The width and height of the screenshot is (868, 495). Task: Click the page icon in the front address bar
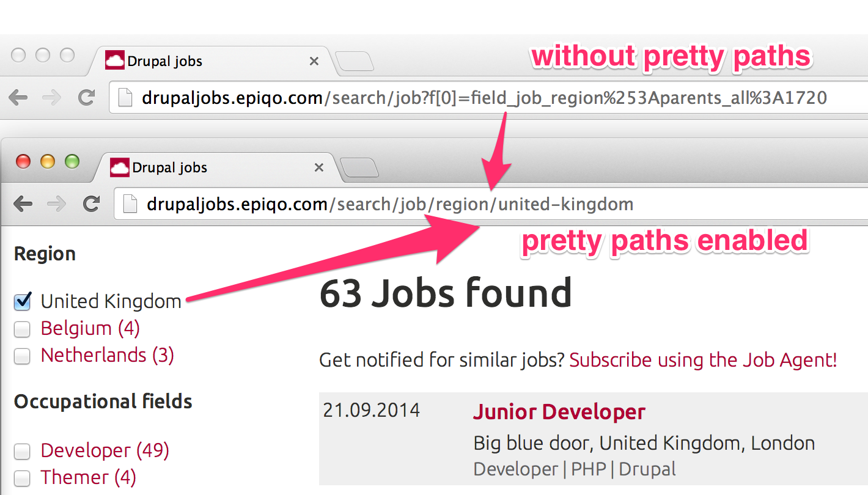click(x=130, y=204)
